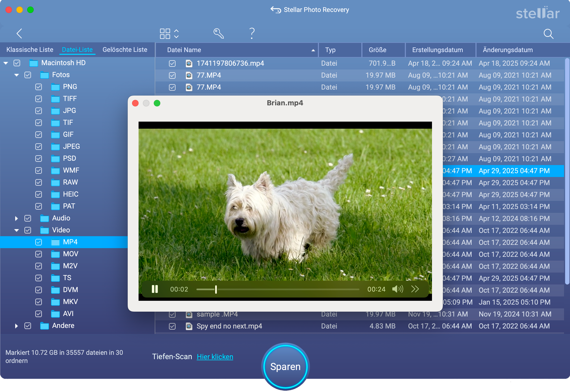
Task: Click the Audio folder icon
Action: click(45, 218)
